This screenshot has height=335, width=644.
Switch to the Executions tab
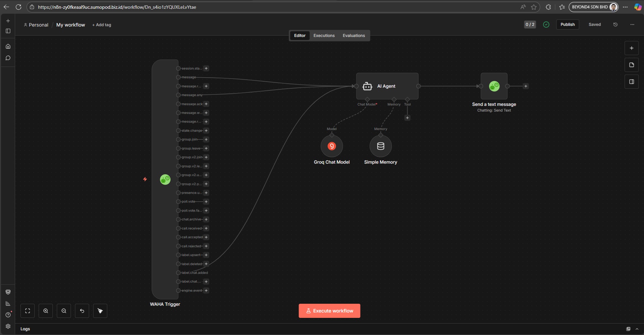click(324, 36)
